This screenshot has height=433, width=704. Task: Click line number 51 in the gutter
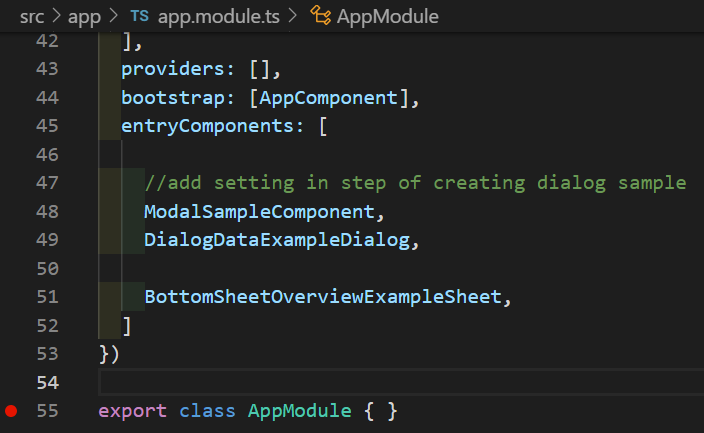pyautogui.click(x=47, y=297)
